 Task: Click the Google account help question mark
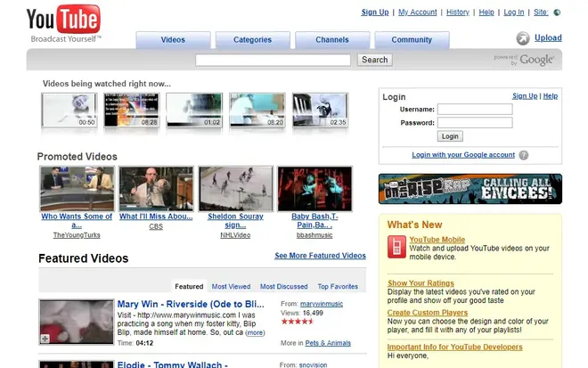coord(524,155)
